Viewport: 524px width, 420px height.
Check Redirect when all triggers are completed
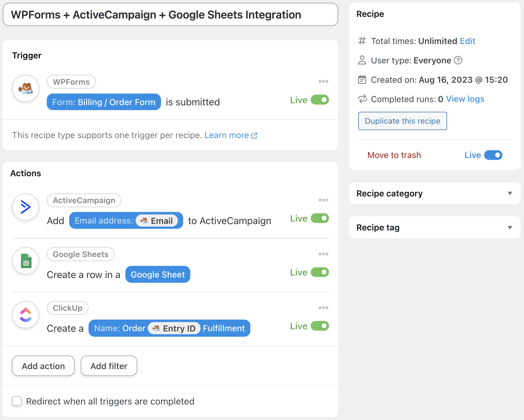tap(17, 401)
